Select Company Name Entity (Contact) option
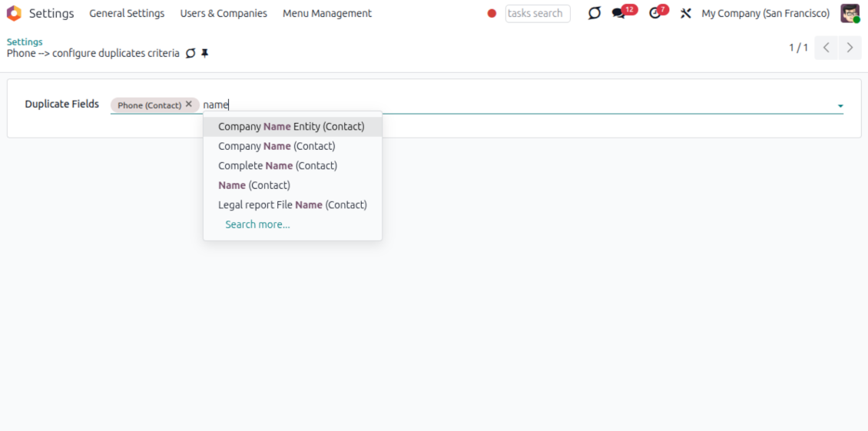The width and height of the screenshot is (868, 431). point(291,126)
